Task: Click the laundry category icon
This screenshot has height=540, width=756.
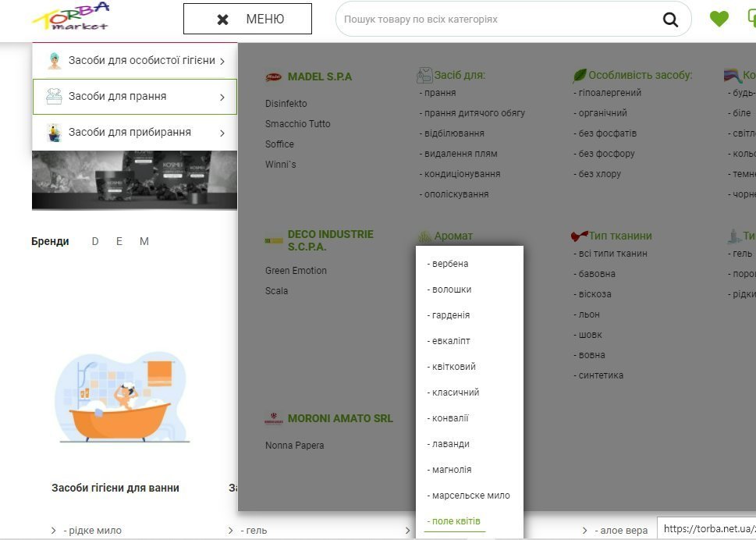Action: pos(54,97)
